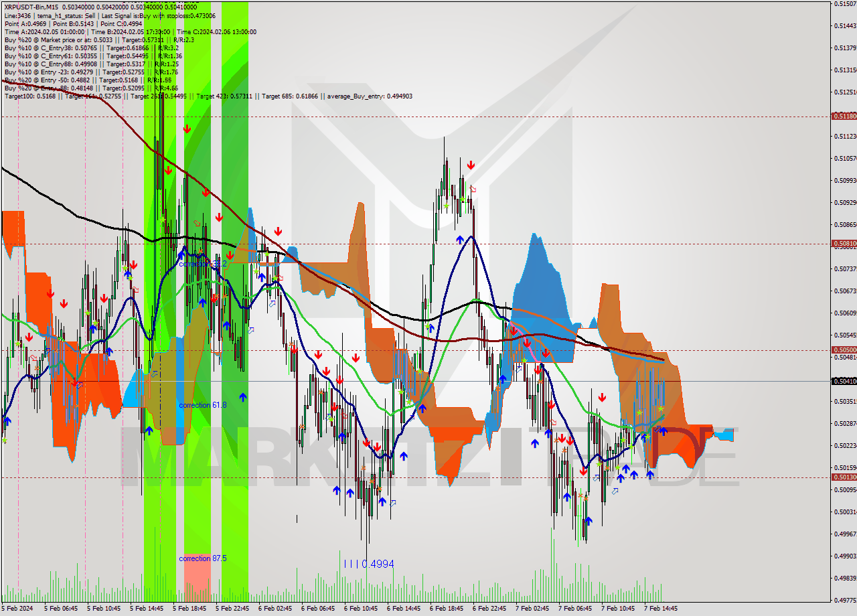Click the '7 Feb 14:45' time axis label
This screenshot has width=857, height=616.
click(661, 609)
